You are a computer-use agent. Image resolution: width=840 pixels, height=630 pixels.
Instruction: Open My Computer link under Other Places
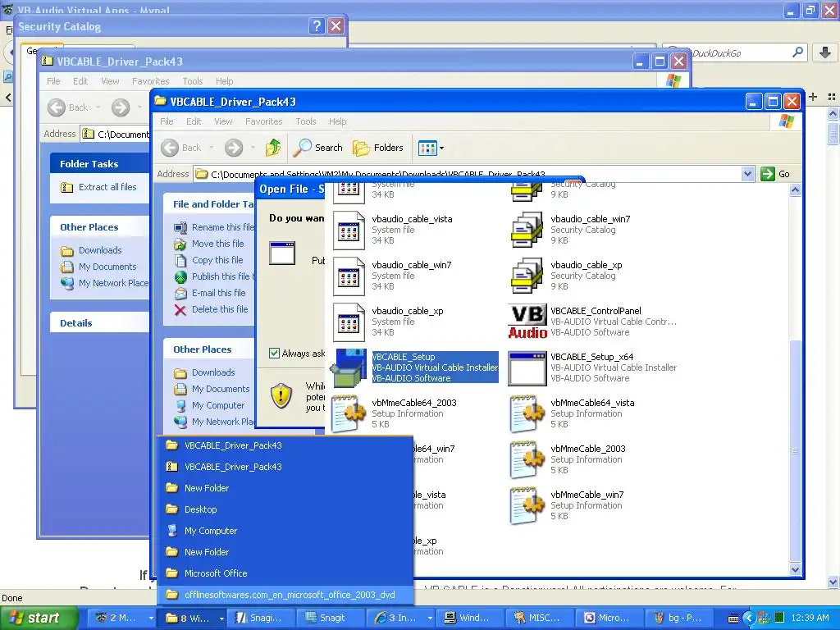coord(218,405)
